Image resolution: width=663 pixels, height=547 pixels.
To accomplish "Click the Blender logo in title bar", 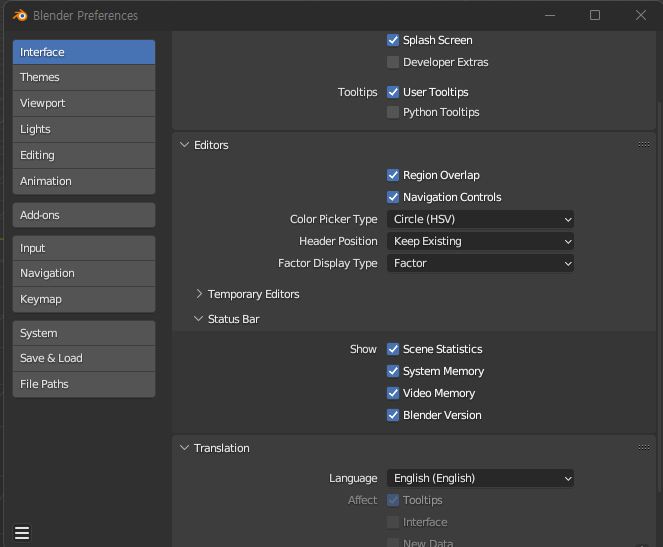I will click(19, 16).
